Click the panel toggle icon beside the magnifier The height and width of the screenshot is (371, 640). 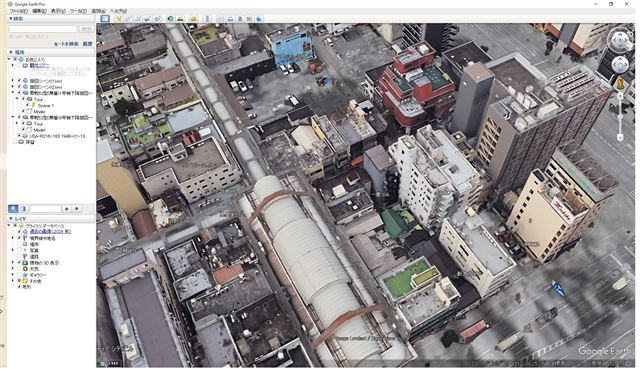pos(23,209)
